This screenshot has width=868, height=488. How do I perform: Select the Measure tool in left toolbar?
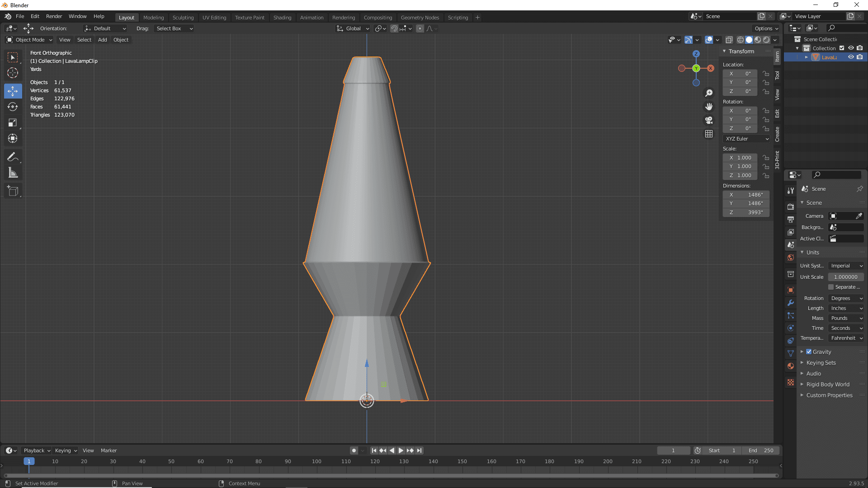[13, 174]
